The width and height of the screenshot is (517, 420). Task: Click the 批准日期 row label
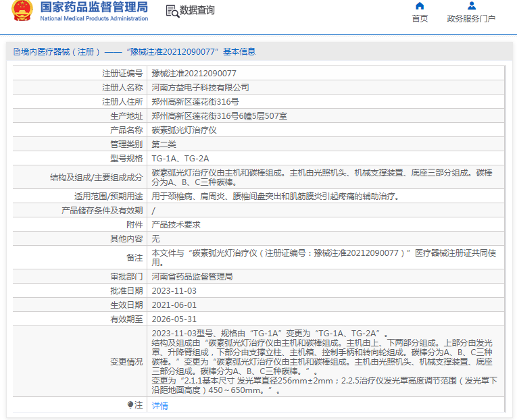[126, 291]
